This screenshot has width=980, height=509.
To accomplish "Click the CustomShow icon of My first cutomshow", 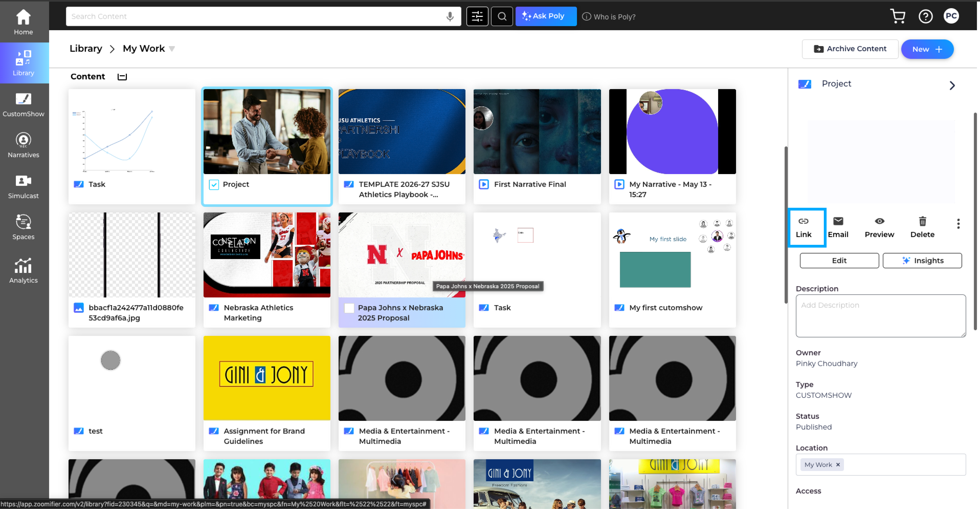I will tap(619, 308).
